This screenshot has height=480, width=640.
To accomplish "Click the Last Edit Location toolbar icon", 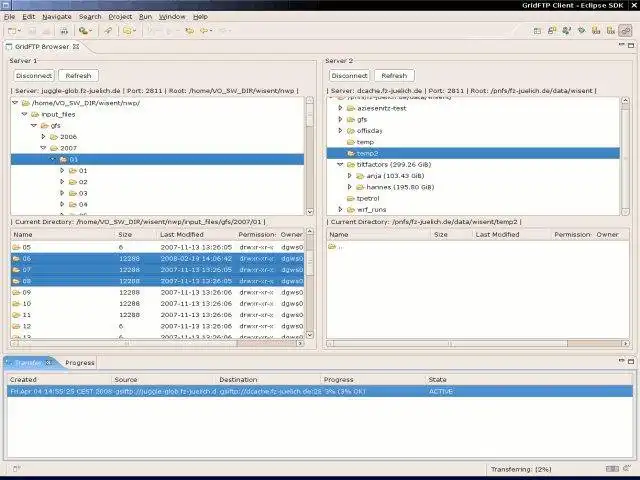I will 189,31.
